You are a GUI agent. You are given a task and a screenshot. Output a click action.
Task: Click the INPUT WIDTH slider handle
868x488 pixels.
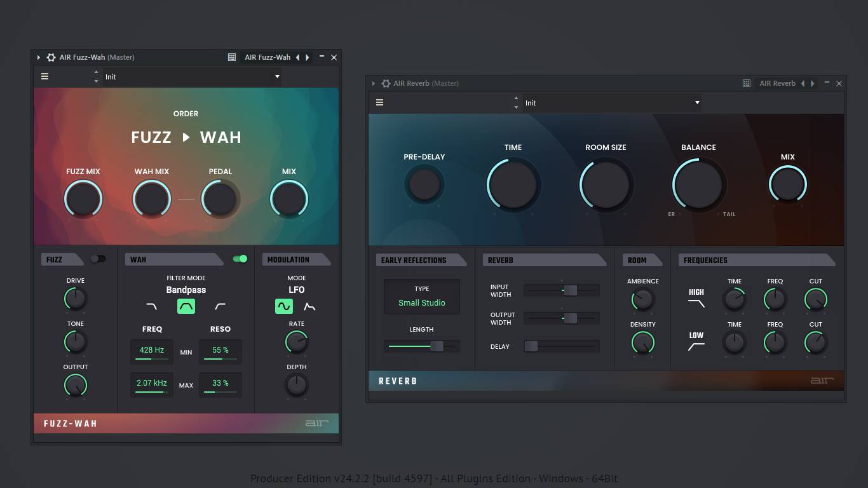tap(571, 290)
